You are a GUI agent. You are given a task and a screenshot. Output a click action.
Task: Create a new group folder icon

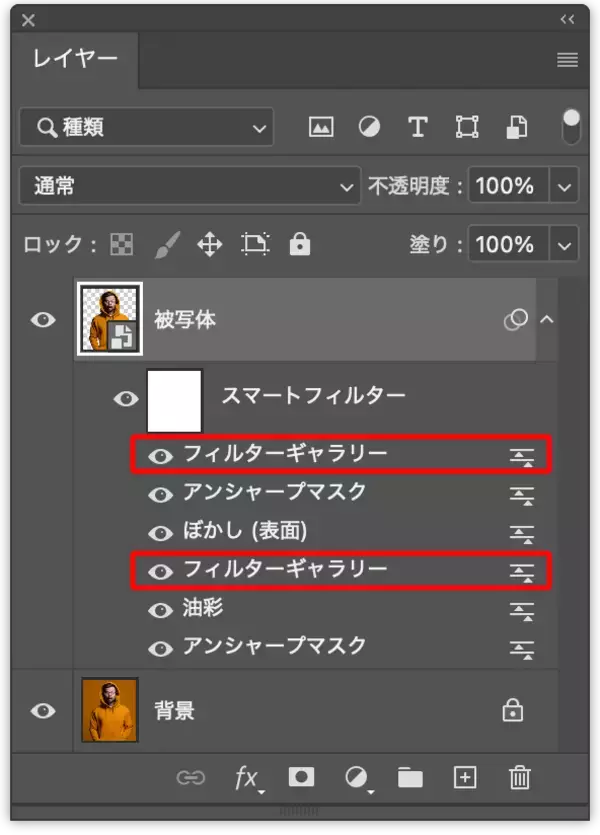[x=410, y=778]
